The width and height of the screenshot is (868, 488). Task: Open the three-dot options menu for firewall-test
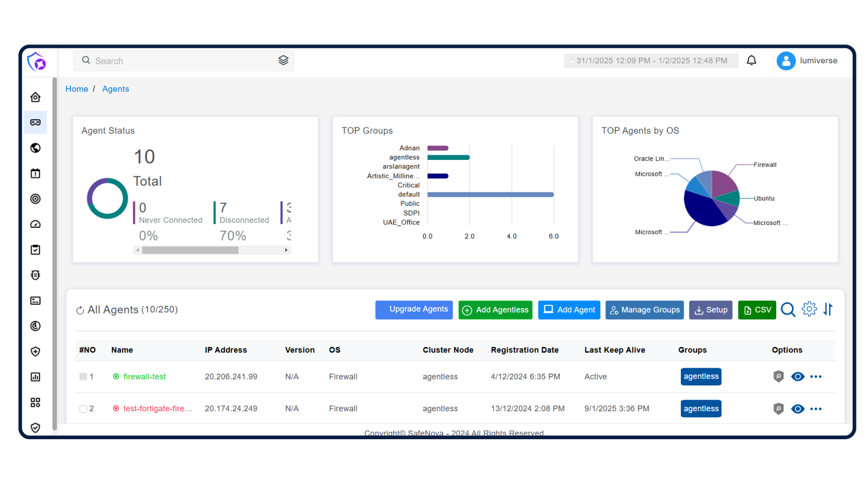(816, 376)
